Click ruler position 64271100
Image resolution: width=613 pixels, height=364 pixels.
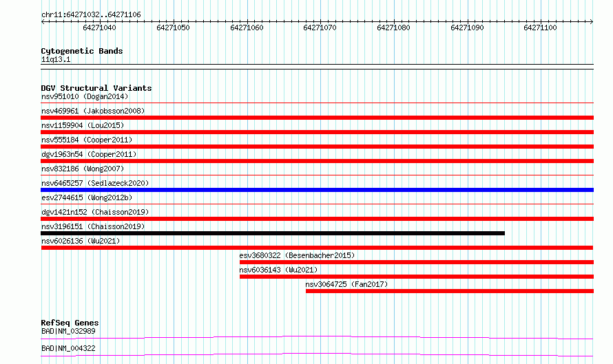(x=540, y=28)
